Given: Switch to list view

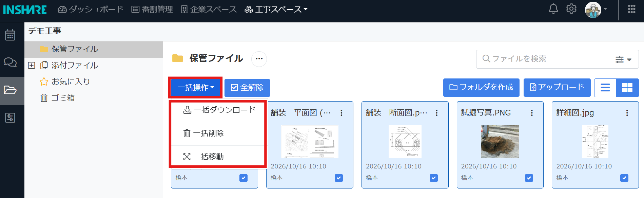Looking at the screenshot, I should (x=605, y=88).
